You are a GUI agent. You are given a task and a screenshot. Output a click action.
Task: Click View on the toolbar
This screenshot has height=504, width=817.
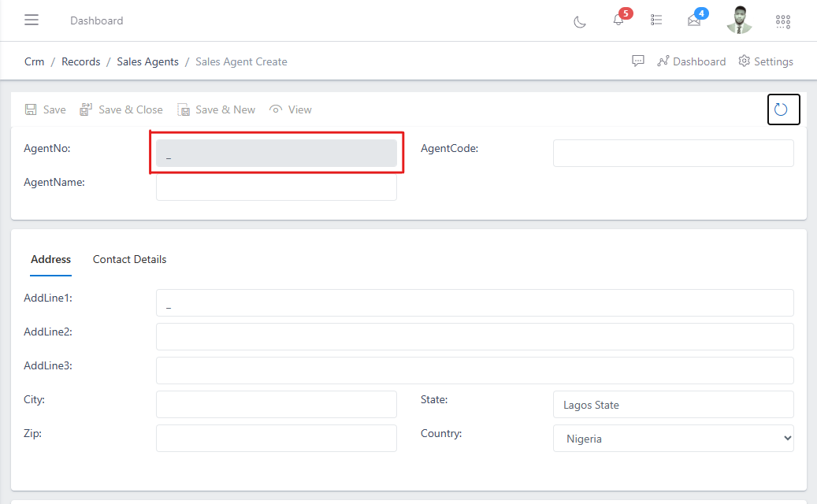(x=290, y=109)
